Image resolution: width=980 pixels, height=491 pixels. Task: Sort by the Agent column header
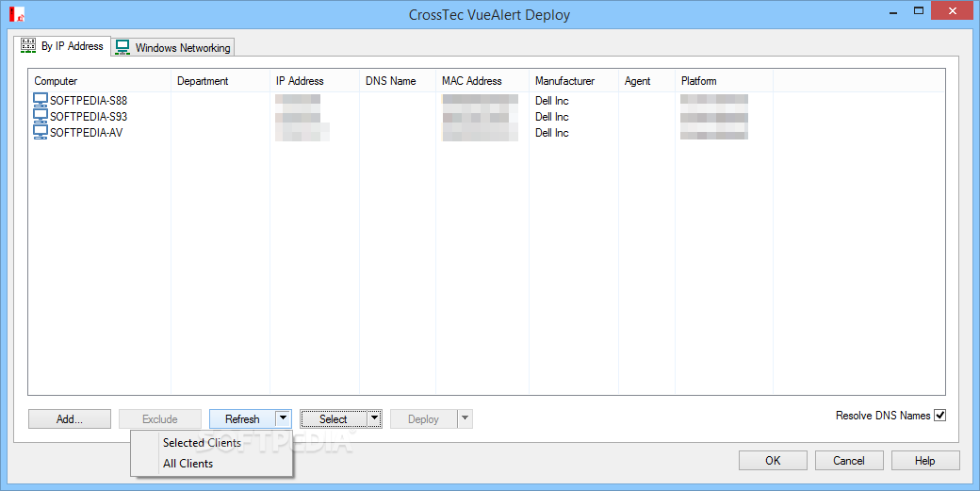point(646,81)
